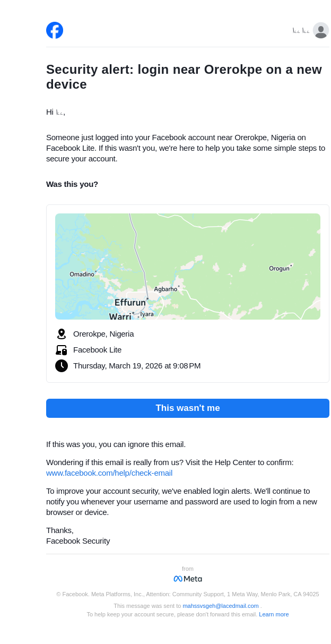
Task: Click the Effurun label on map
Action: [x=130, y=303]
